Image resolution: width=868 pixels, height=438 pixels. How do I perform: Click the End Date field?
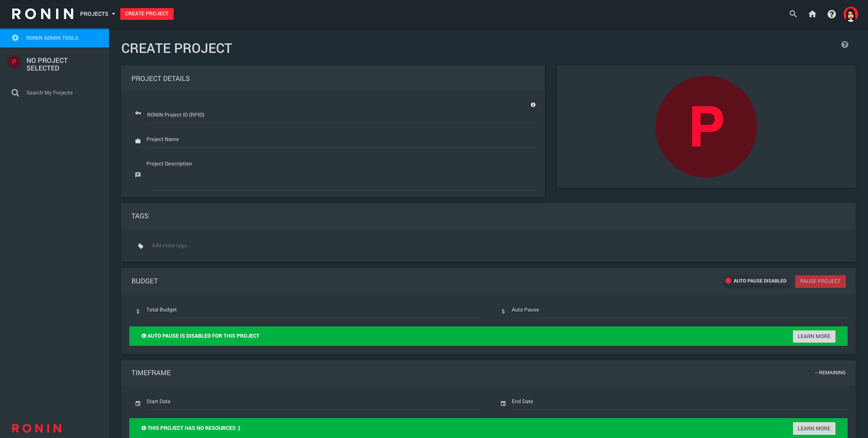tap(679, 402)
